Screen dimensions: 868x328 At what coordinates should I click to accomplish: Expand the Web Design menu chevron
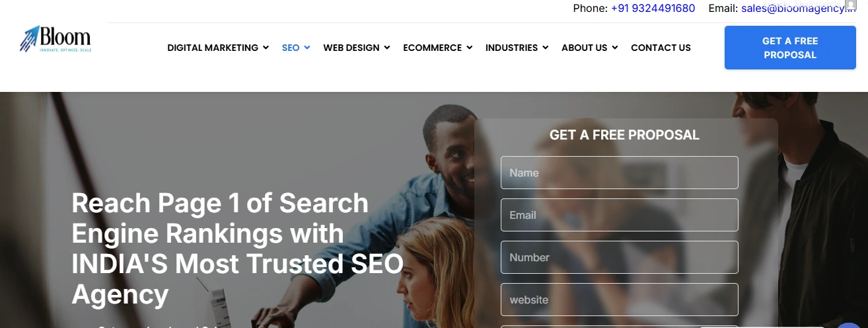tap(387, 48)
